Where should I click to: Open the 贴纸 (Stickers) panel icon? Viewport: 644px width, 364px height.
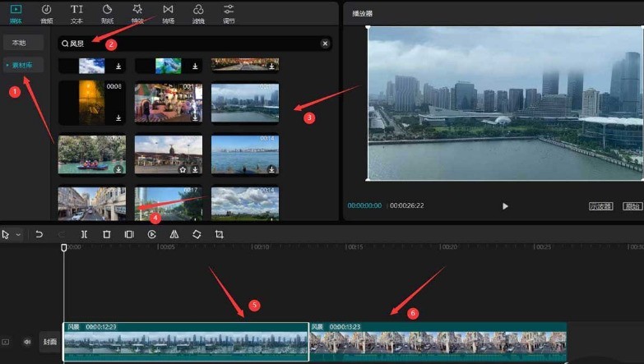(x=107, y=12)
